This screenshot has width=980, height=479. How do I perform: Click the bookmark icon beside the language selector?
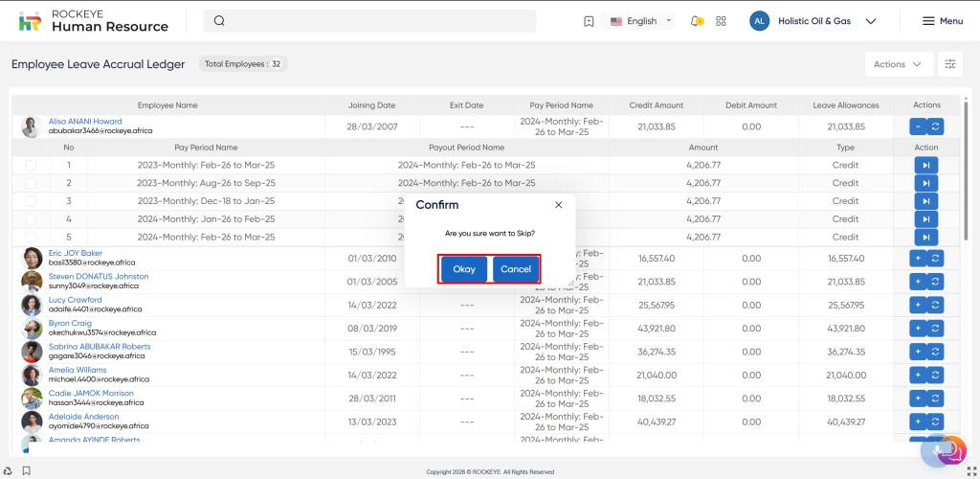589,21
